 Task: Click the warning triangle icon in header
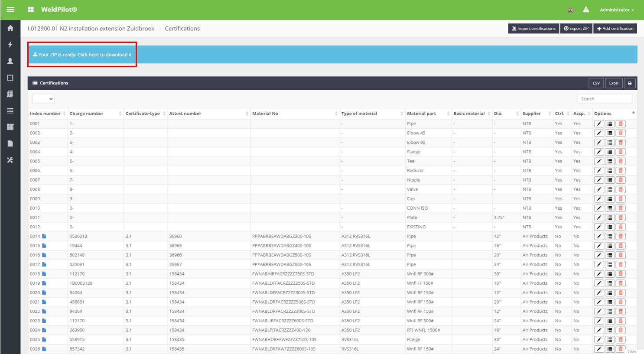click(586, 10)
